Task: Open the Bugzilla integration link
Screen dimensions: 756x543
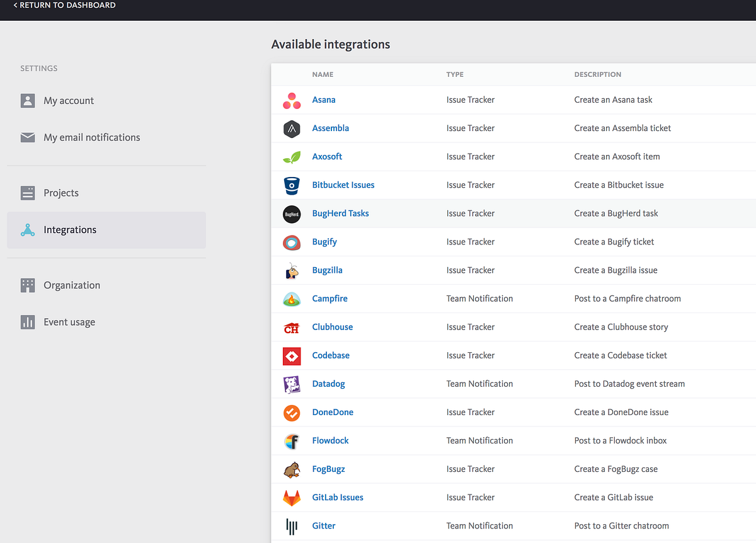Action: (x=327, y=270)
